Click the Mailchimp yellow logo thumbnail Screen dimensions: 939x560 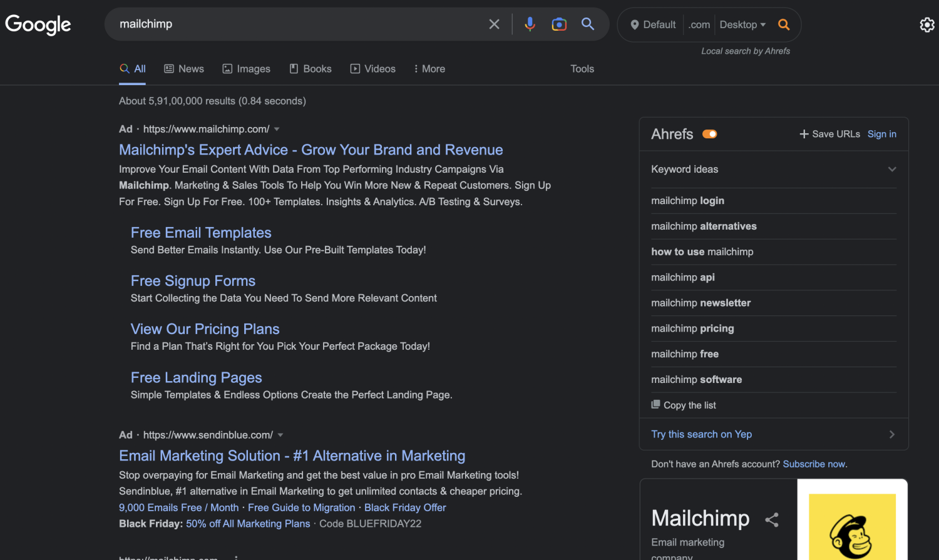[x=852, y=526]
